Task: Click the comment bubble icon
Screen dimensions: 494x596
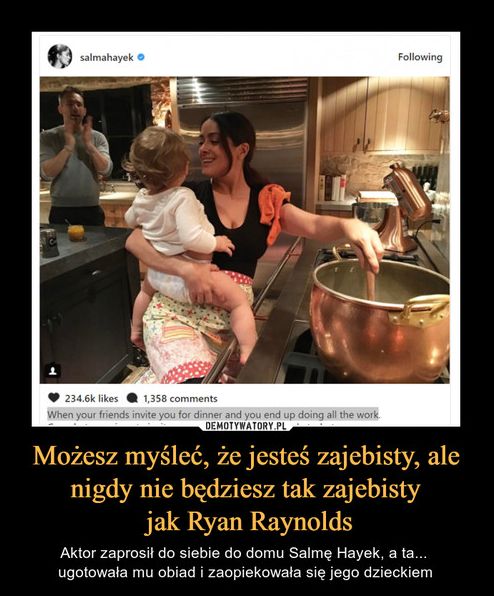Action: point(132,398)
